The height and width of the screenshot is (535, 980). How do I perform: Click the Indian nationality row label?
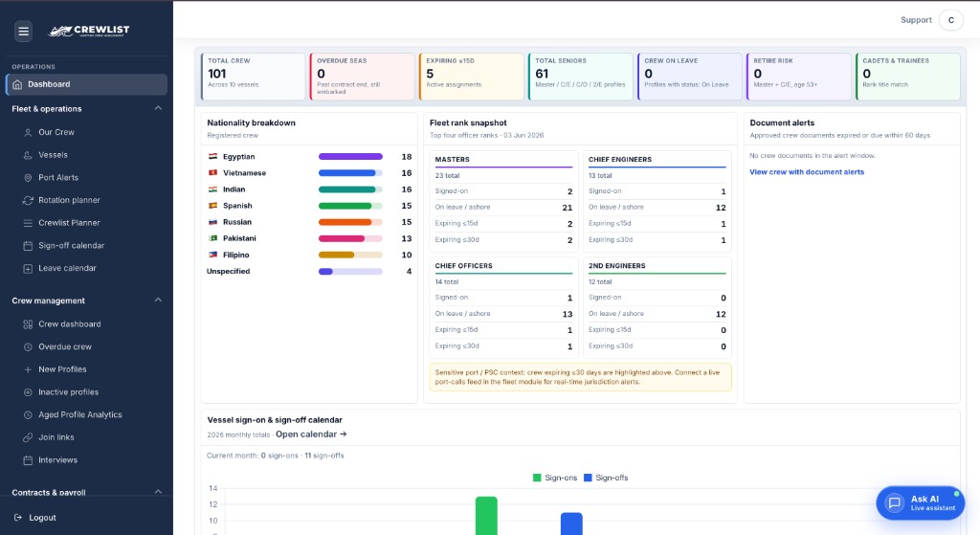tap(234, 189)
